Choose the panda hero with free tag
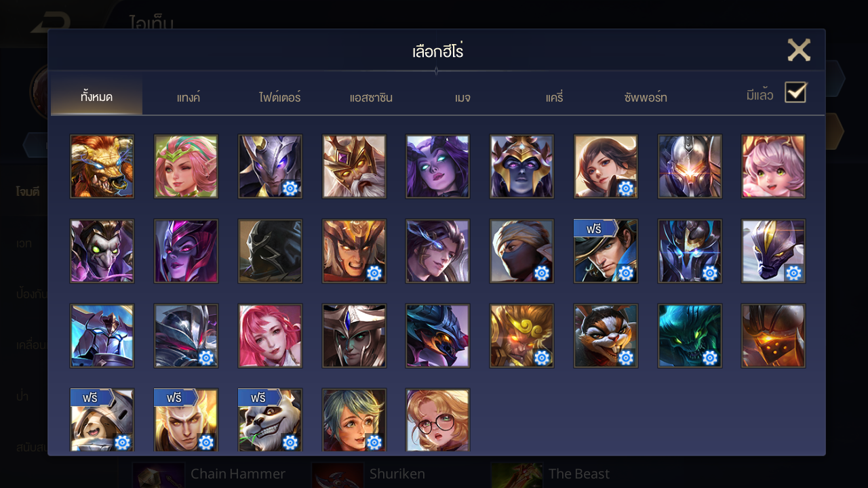Screen dimensions: 868x488 coord(270,420)
